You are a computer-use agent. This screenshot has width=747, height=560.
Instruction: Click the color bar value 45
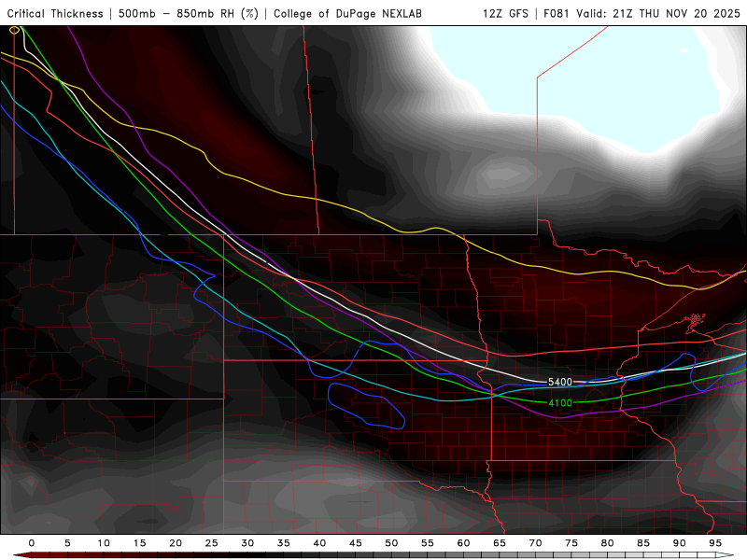(x=356, y=543)
